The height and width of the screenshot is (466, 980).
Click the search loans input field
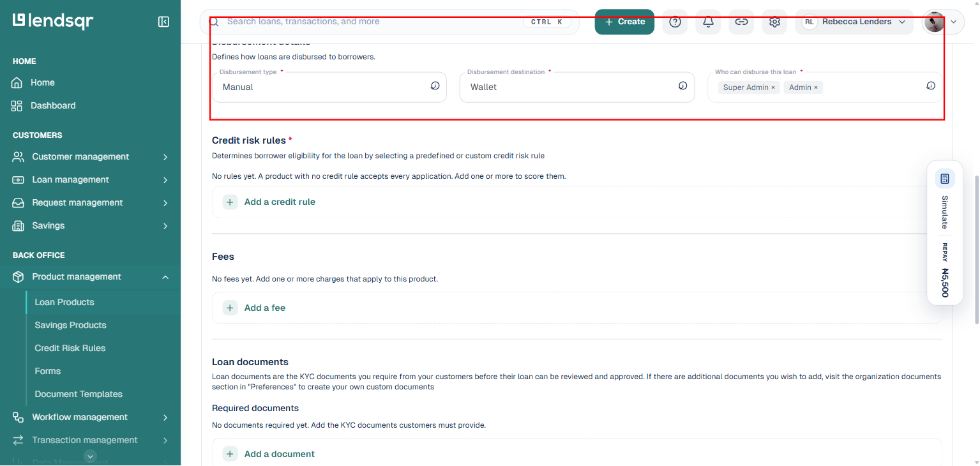[389, 22]
